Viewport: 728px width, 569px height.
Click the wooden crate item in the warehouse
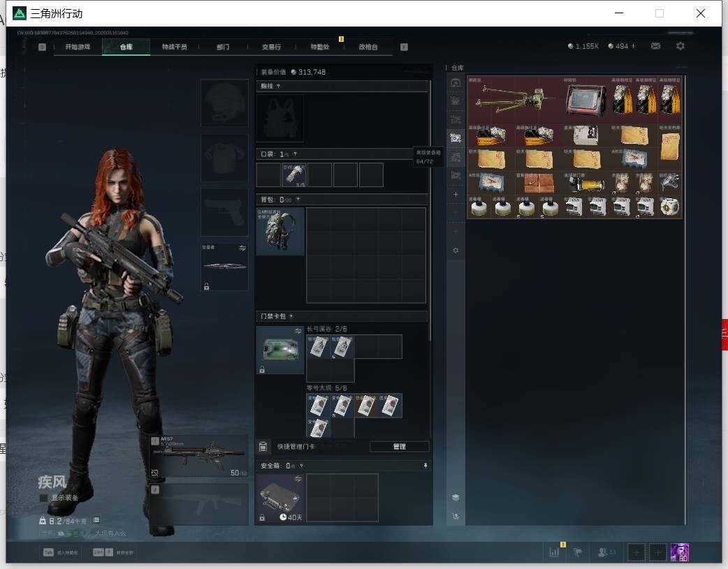tap(538, 183)
